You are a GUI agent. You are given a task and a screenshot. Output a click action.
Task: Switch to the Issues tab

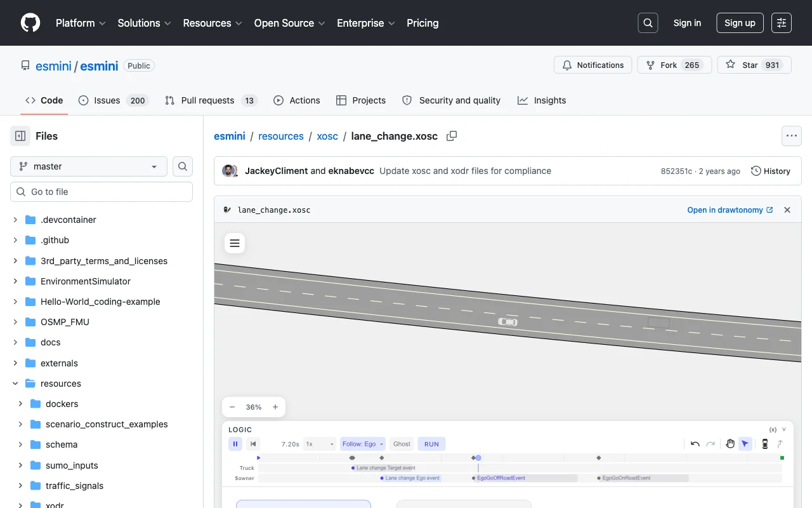[114, 100]
